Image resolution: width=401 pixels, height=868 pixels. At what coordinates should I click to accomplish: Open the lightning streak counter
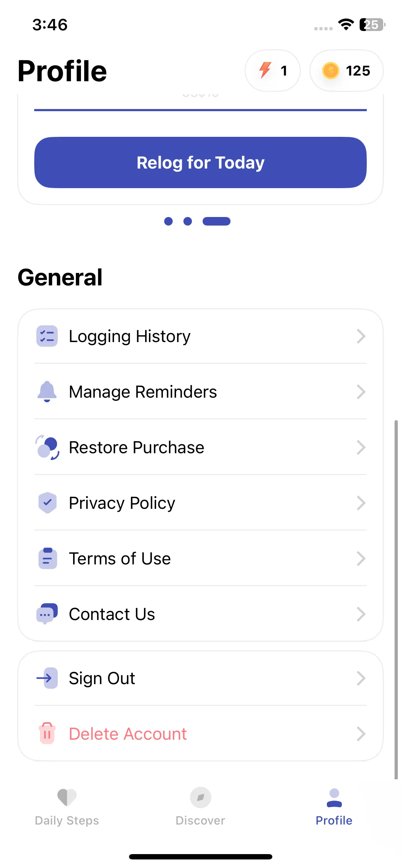coord(273,71)
